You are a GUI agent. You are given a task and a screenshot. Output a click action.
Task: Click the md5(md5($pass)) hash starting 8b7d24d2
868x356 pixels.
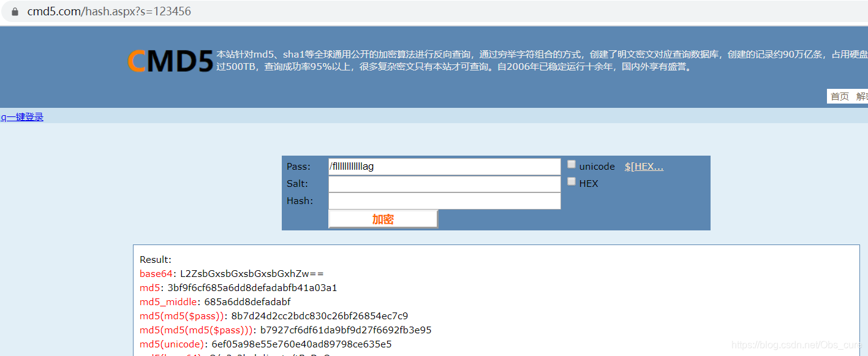point(319,316)
